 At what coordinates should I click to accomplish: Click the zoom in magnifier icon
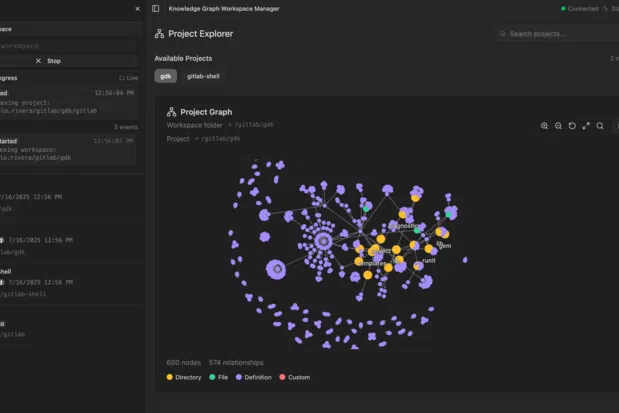pos(544,126)
